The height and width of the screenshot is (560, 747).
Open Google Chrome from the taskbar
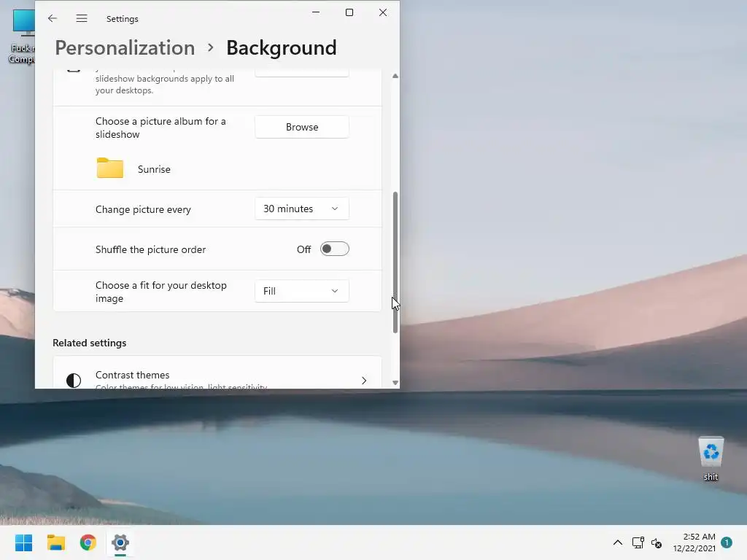[x=88, y=542]
